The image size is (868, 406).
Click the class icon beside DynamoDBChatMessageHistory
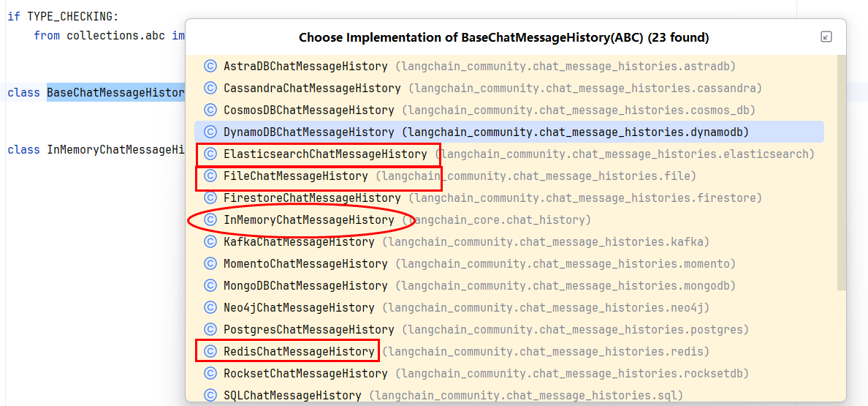coord(210,132)
